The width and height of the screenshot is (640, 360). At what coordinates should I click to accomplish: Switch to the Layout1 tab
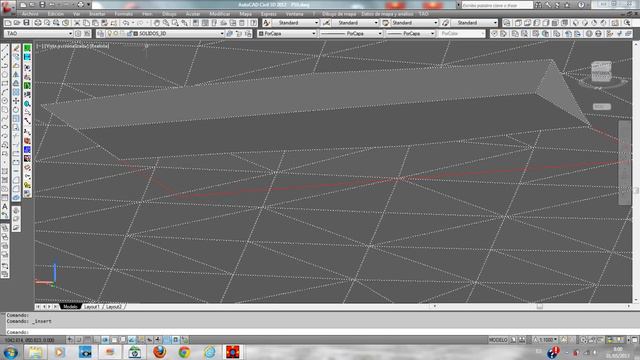point(92,307)
